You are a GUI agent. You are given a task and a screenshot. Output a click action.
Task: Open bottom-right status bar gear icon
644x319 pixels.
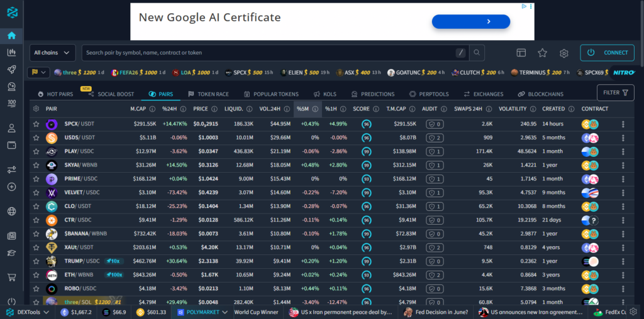(633, 311)
